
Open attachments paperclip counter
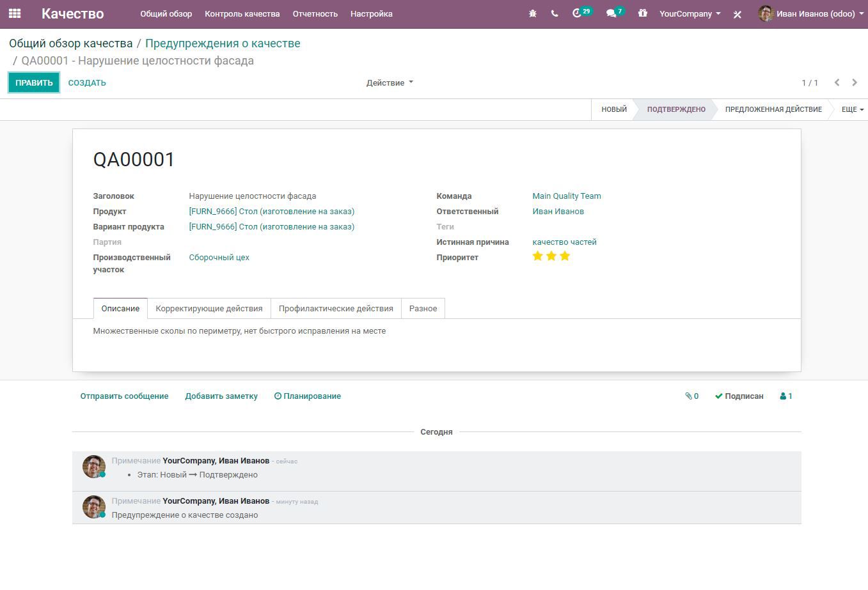click(691, 396)
